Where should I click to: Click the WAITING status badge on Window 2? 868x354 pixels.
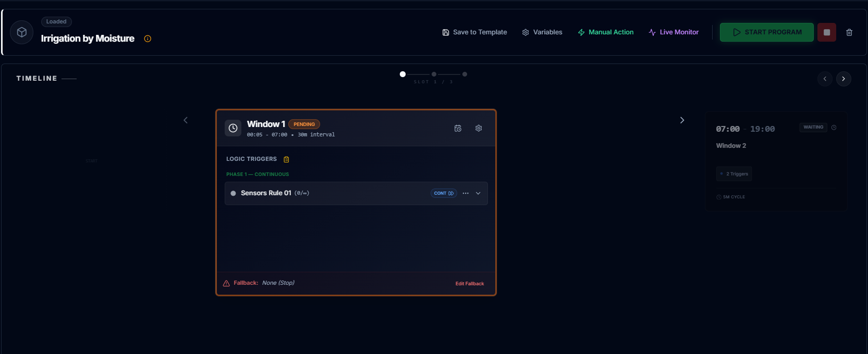[813, 128]
